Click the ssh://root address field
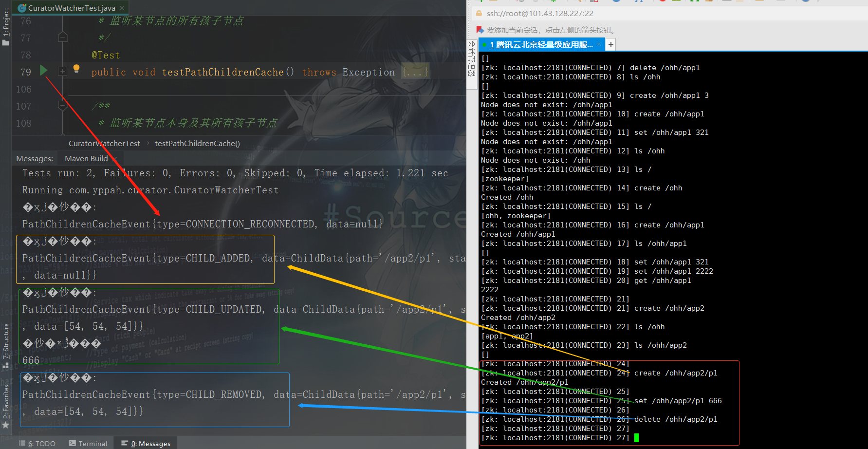Viewport: 868px width, 449px height. tap(540, 14)
